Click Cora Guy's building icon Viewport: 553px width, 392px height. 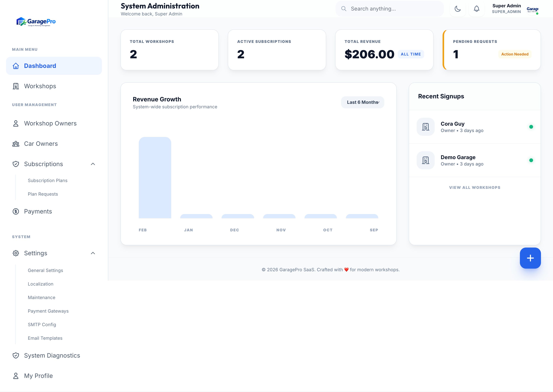click(425, 127)
